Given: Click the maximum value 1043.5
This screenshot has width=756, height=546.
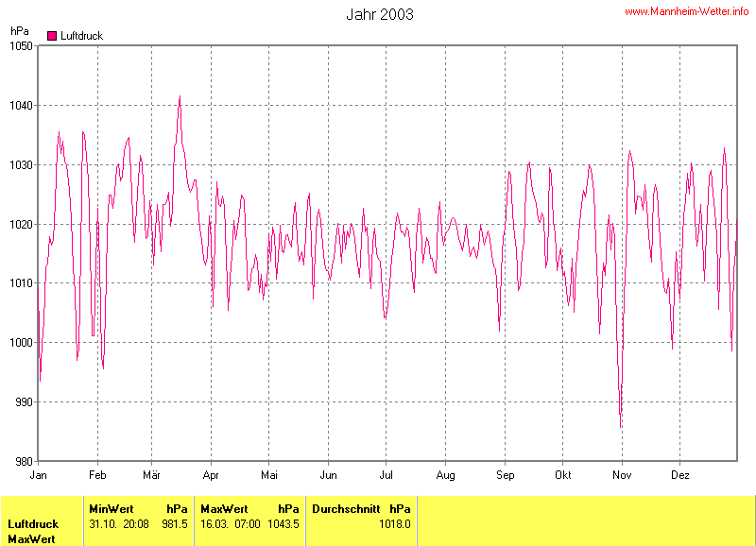Looking at the screenshot, I should [283, 523].
